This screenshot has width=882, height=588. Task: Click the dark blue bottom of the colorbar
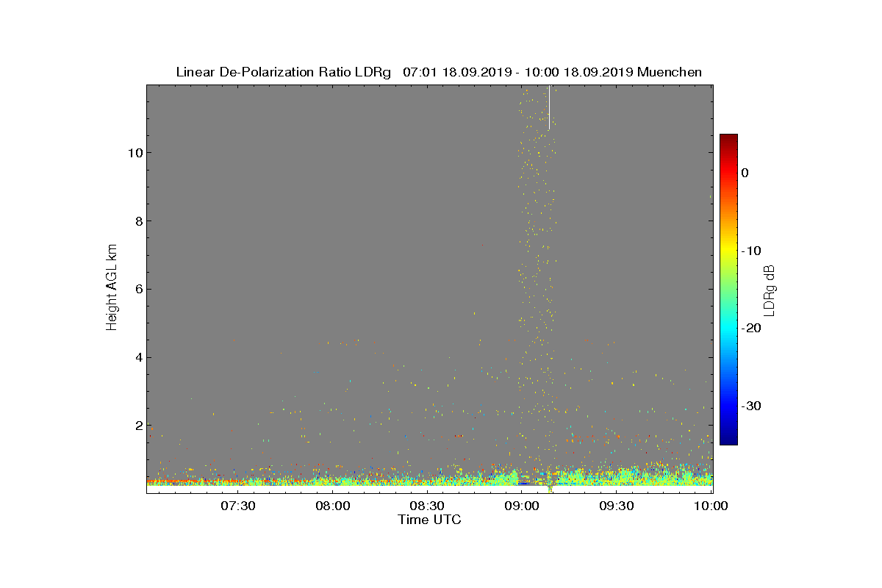coord(728,439)
